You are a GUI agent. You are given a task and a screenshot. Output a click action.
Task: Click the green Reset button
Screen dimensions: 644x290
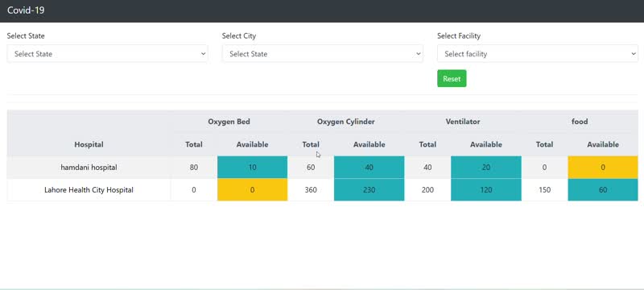pos(452,79)
